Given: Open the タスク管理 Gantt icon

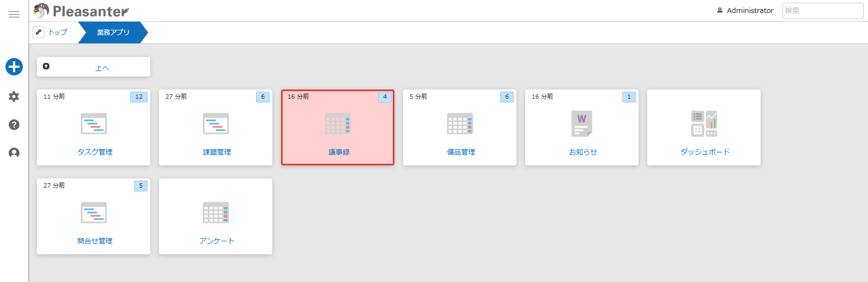Looking at the screenshot, I should point(94,124).
